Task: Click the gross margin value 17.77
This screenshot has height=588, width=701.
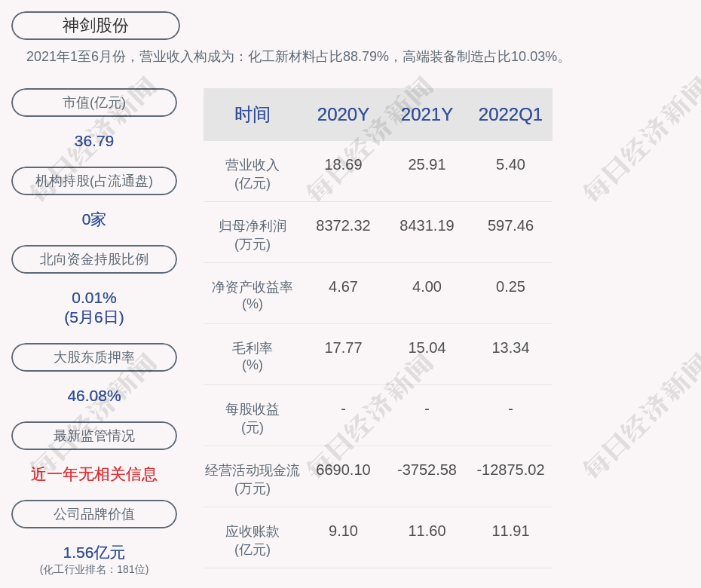Action: tap(343, 348)
